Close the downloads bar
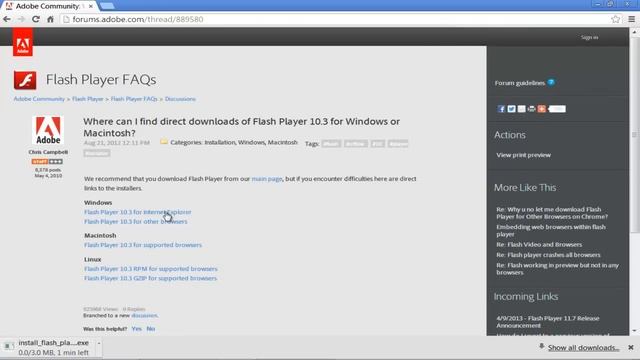The width and height of the screenshot is (640, 360). [x=631, y=347]
